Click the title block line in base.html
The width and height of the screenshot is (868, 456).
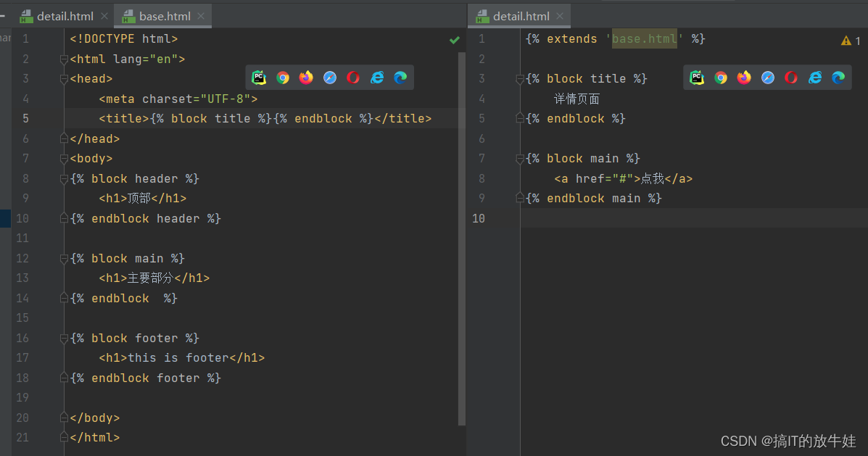pos(265,118)
